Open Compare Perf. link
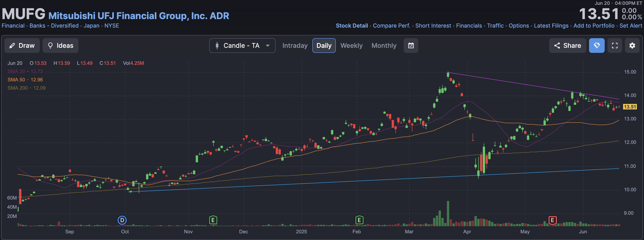The image size is (644, 240). coord(391,26)
